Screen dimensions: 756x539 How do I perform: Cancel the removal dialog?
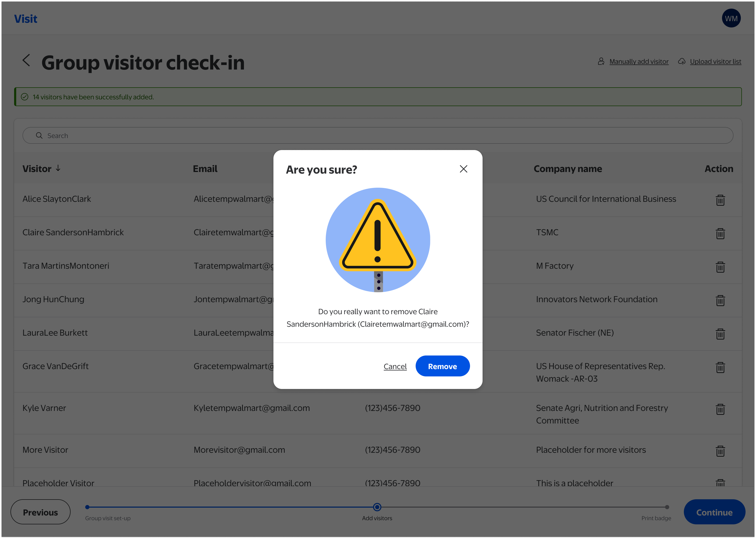[395, 366]
